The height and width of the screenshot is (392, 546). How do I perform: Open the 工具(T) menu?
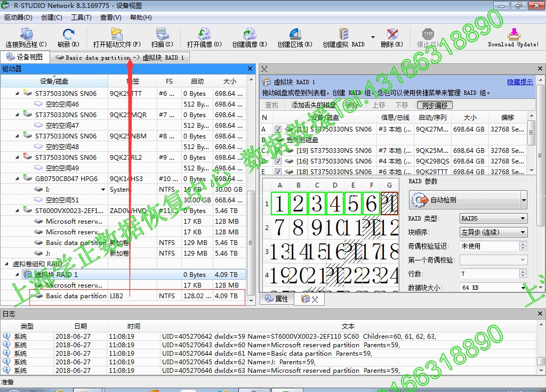click(x=81, y=18)
